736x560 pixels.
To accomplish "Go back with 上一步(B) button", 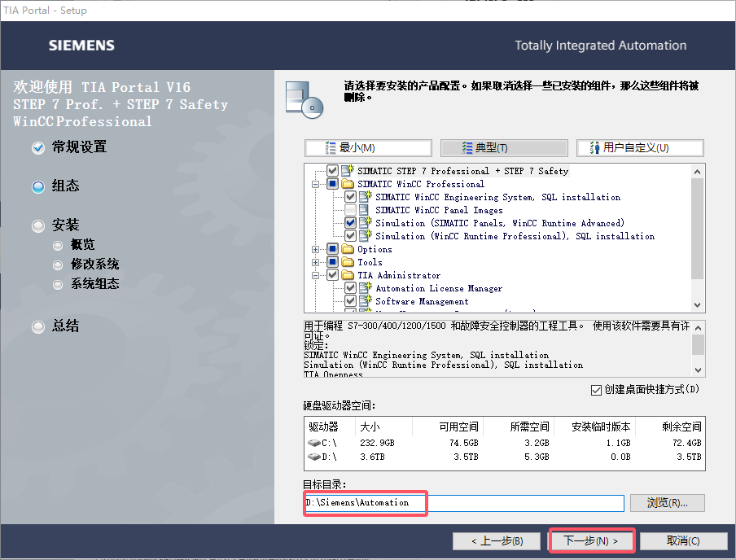I will [497, 541].
